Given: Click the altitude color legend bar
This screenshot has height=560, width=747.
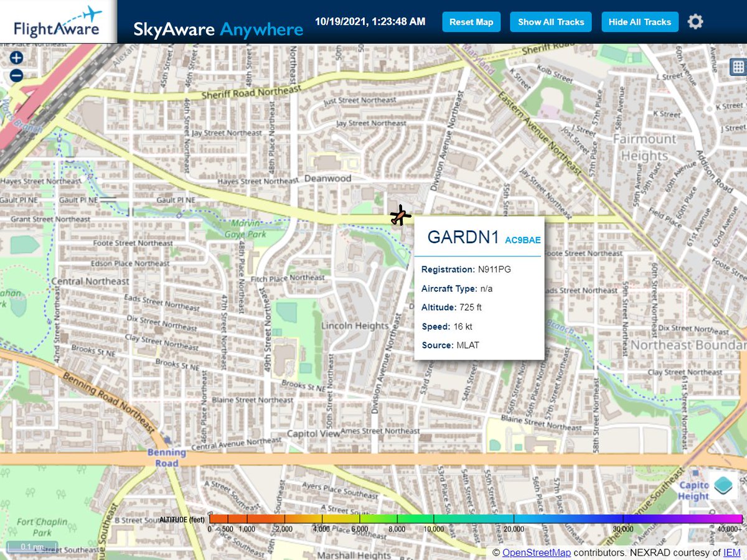Looking at the screenshot, I should tap(476, 519).
